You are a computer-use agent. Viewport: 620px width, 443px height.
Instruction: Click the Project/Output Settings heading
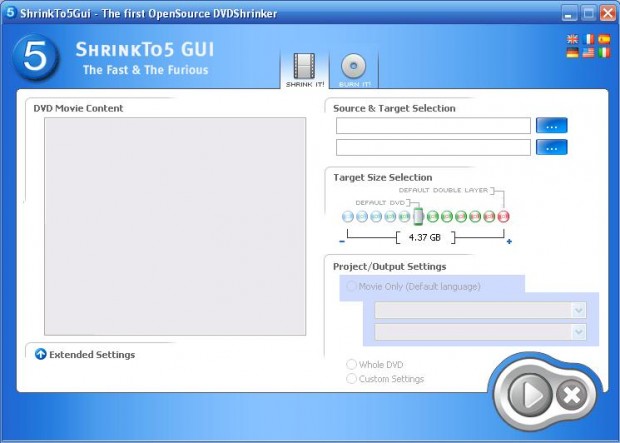tap(389, 266)
